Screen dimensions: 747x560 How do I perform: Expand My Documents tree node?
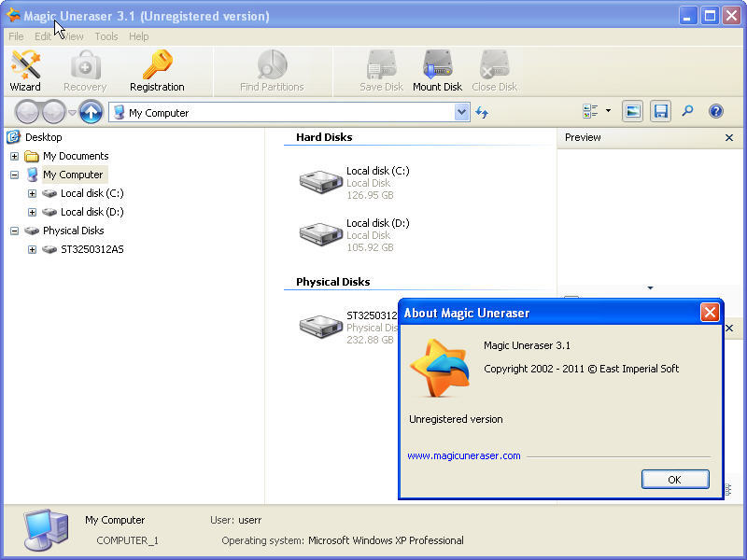point(14,156)
